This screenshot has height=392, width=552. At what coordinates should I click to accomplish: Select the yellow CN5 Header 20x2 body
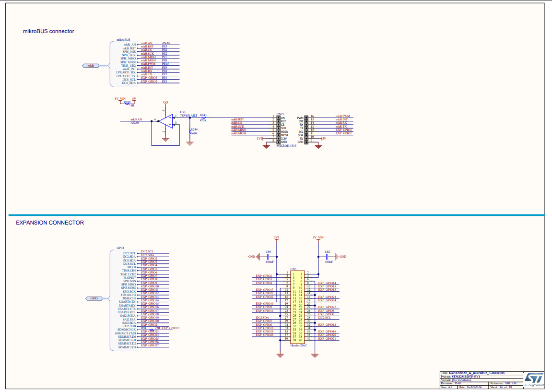(x=297, y=307)
